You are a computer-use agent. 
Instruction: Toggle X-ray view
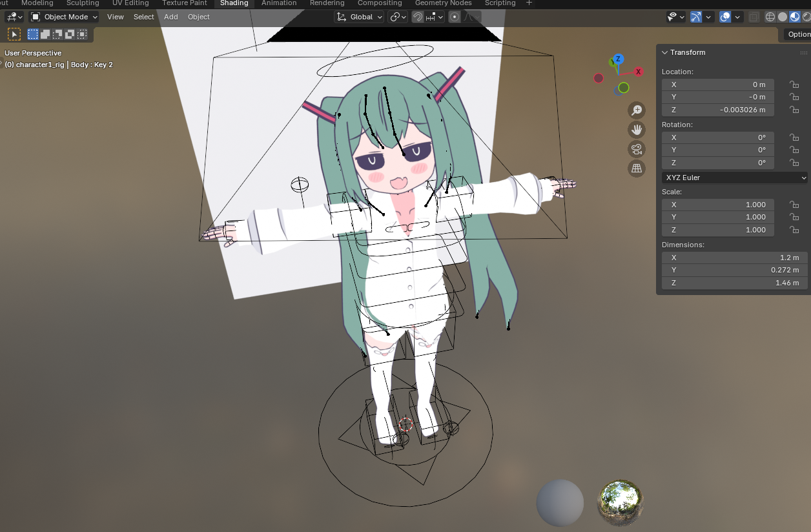(754, 17)
